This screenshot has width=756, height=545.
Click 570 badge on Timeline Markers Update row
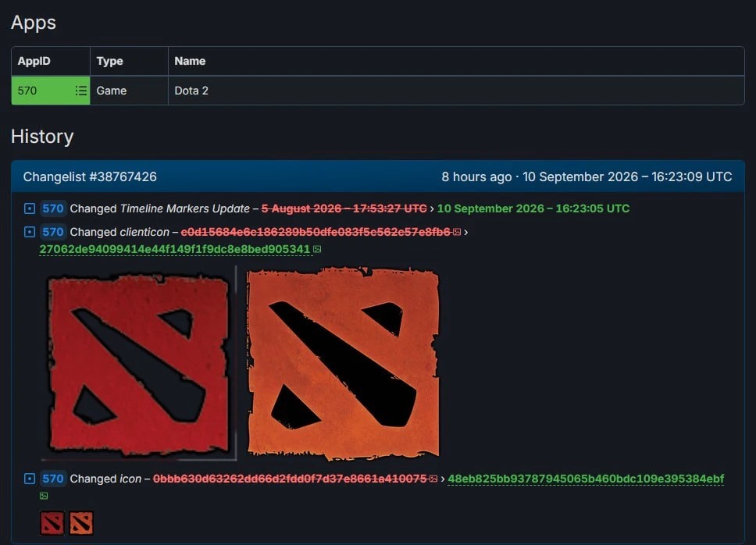point(53,208)
